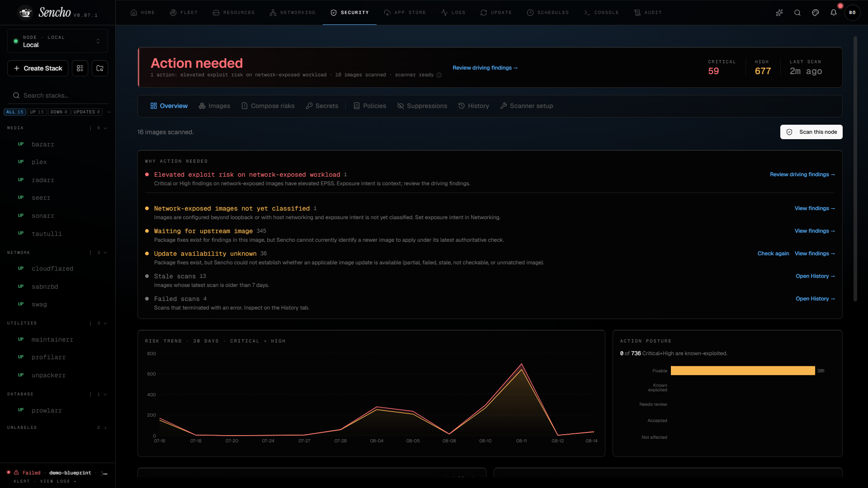Filter stacks by ALL 15
This screenshot has width=868, height=488.
15,112
